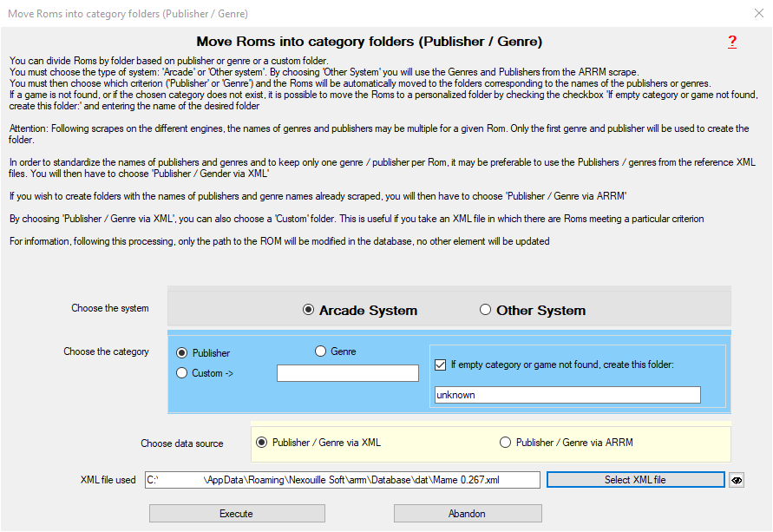Select the Custom category radio button
The height and width of the screenshot is (532, 773).
click(182, 373)
